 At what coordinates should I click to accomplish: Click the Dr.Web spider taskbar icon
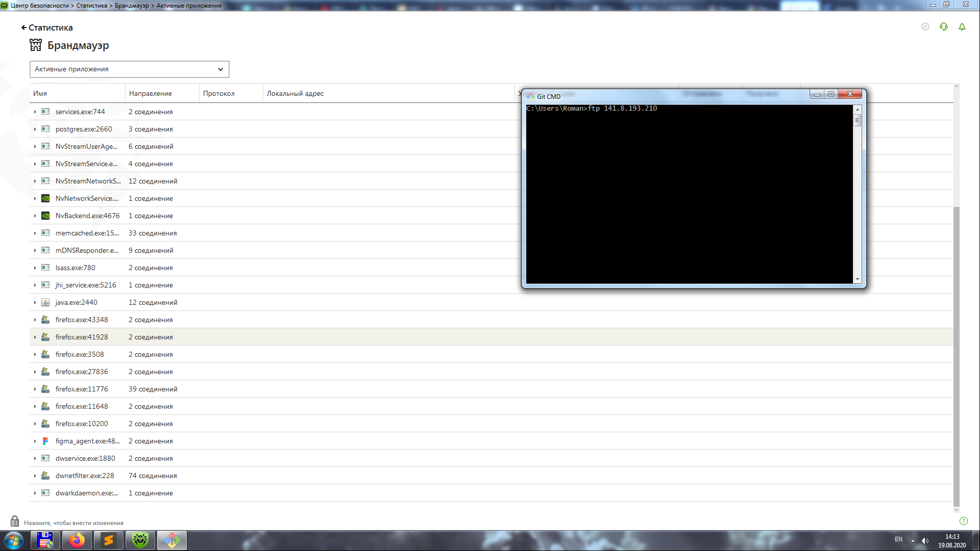140,540
